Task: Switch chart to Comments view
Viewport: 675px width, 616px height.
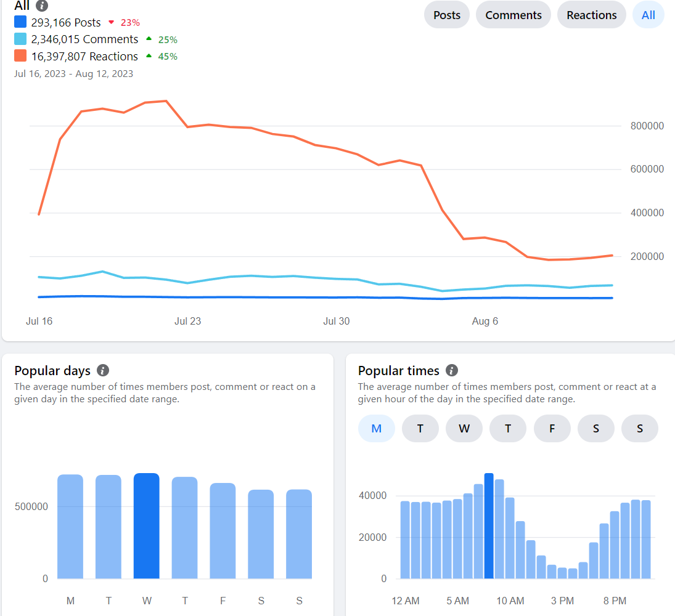Action: click(x=513, y=15)
